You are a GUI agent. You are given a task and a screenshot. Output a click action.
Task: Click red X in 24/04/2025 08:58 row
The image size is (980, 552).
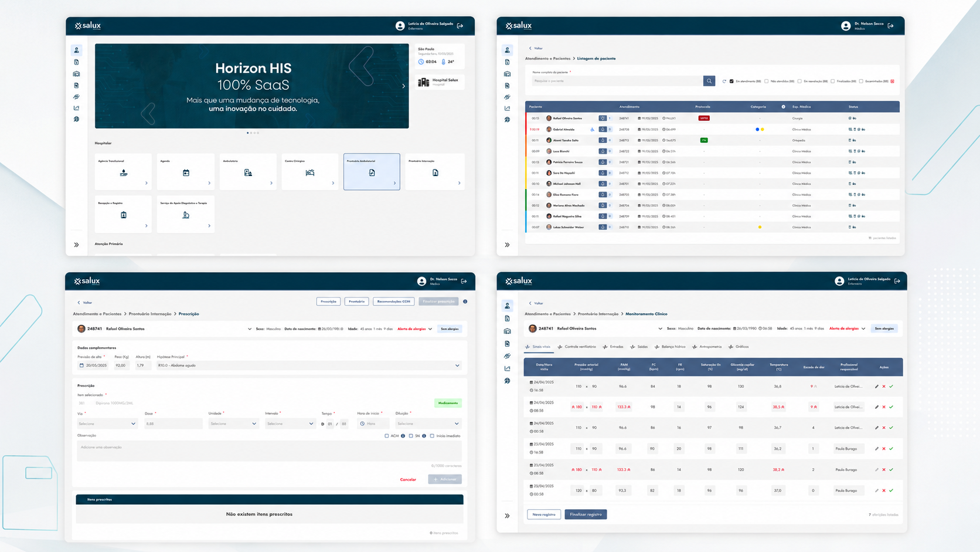[884, 407]
